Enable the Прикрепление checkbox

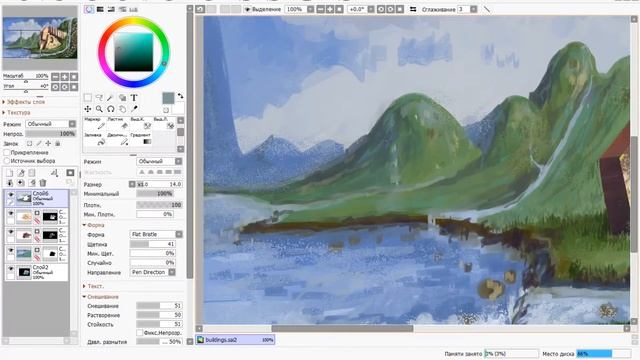[7, 152]
